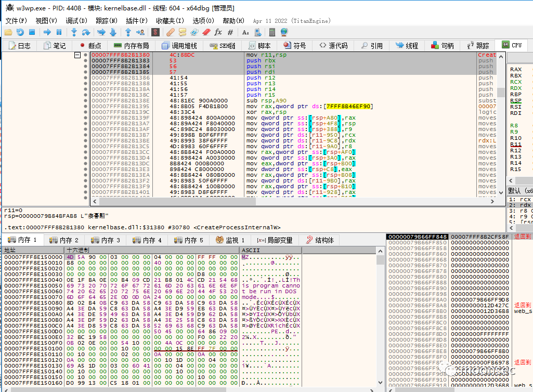This screenshot has width=533, height=392.
Task: Click the phone-shaped calls toolbar icon
Action: (258, 32)
